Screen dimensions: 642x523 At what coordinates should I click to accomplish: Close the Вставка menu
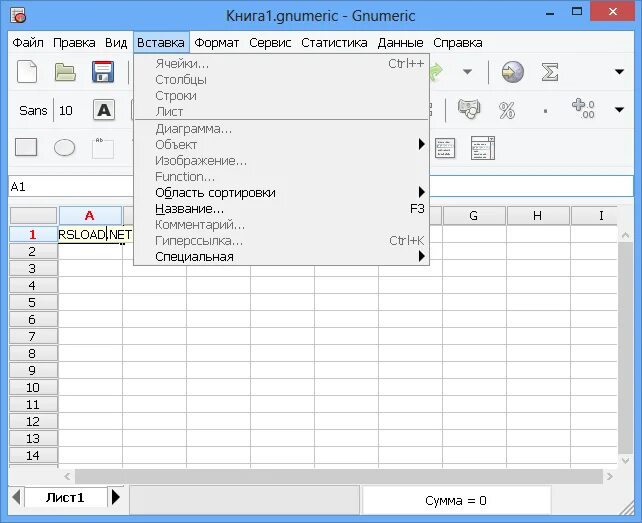(161, 43)
